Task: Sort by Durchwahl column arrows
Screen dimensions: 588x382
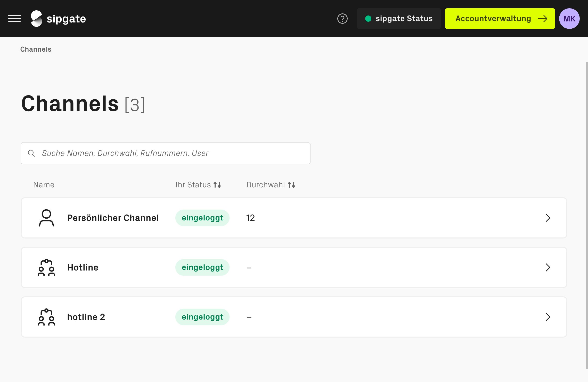Action: point(291,185)
